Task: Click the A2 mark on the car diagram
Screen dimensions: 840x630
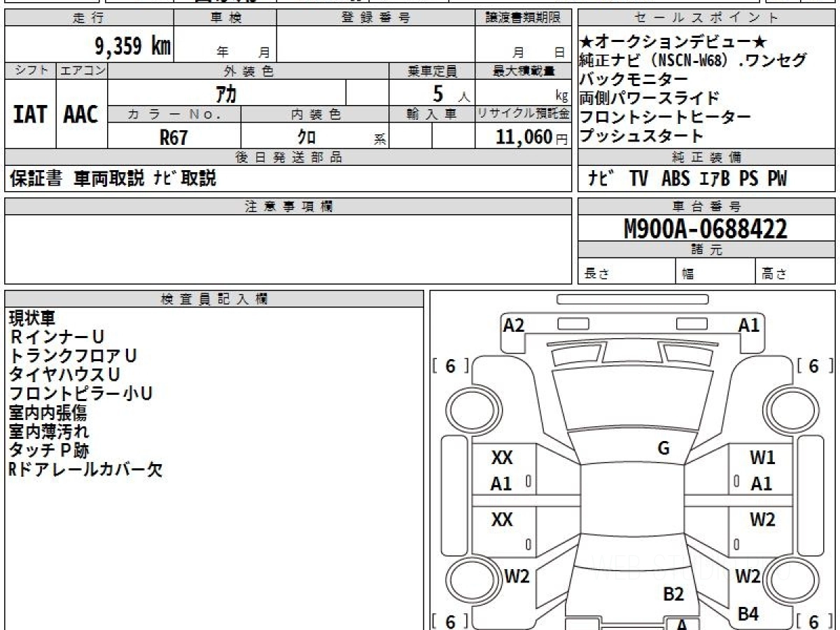Action: (x=514, y=325)
